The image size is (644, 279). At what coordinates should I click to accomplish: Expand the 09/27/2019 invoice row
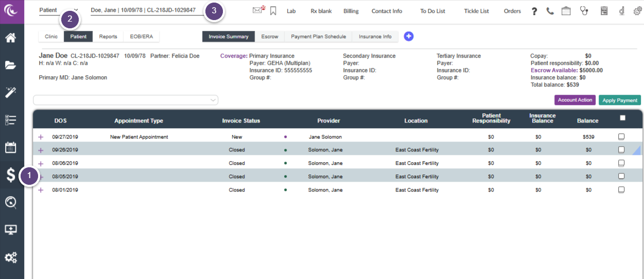[x=41, y=137]
